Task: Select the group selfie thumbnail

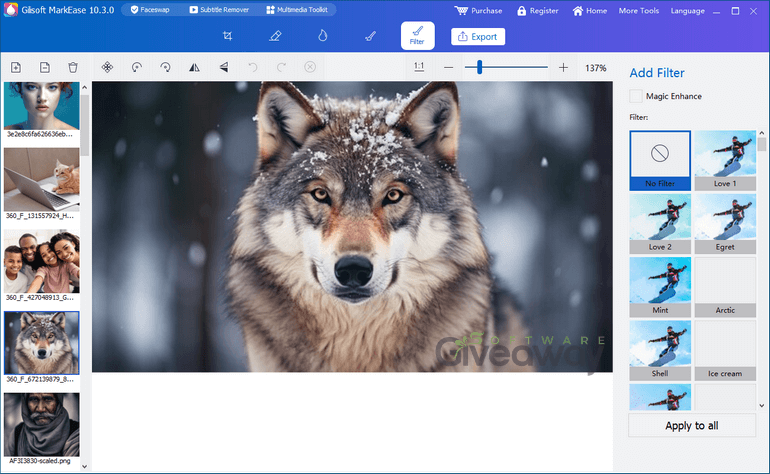Action: pos(42,261)
